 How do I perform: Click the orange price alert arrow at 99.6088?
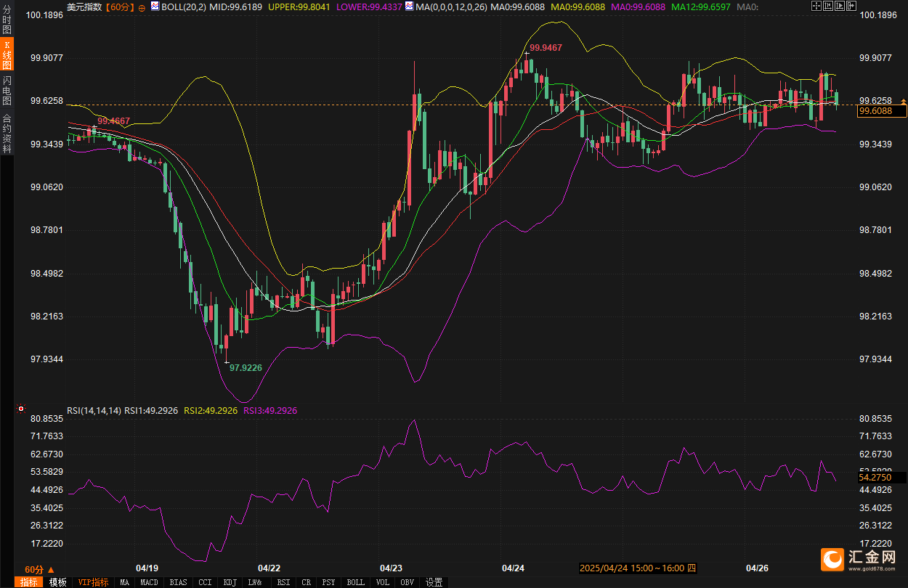click(903, 101)
